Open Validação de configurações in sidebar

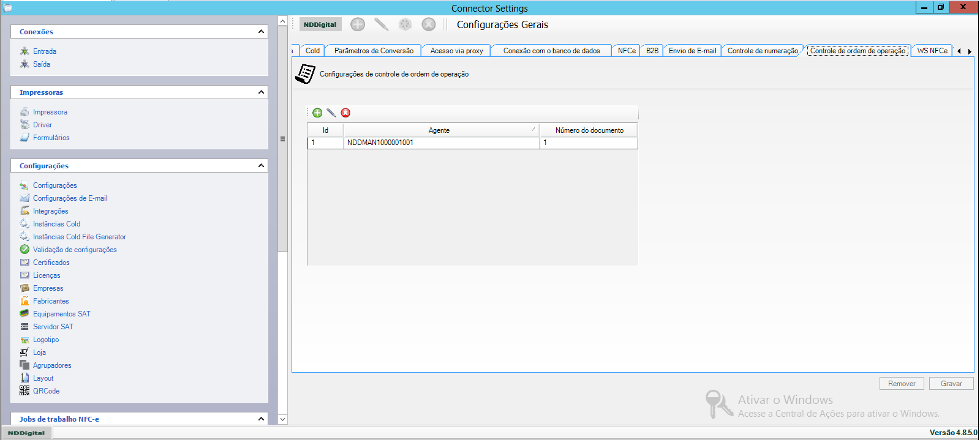74,250
